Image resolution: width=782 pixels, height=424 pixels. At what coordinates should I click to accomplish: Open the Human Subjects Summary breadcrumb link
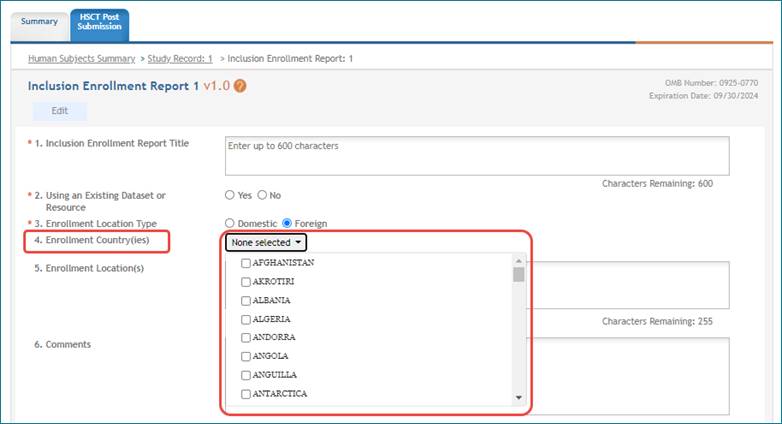pos(81,59)
